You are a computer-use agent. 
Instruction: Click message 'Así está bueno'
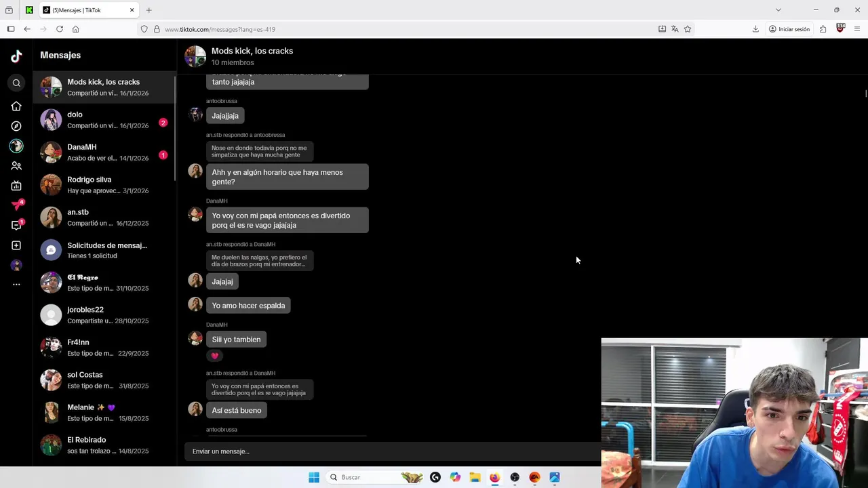236,410
